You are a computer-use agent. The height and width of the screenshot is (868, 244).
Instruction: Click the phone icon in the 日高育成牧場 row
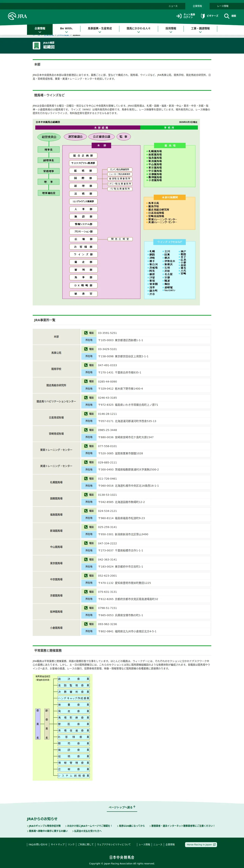coord(86,414)
